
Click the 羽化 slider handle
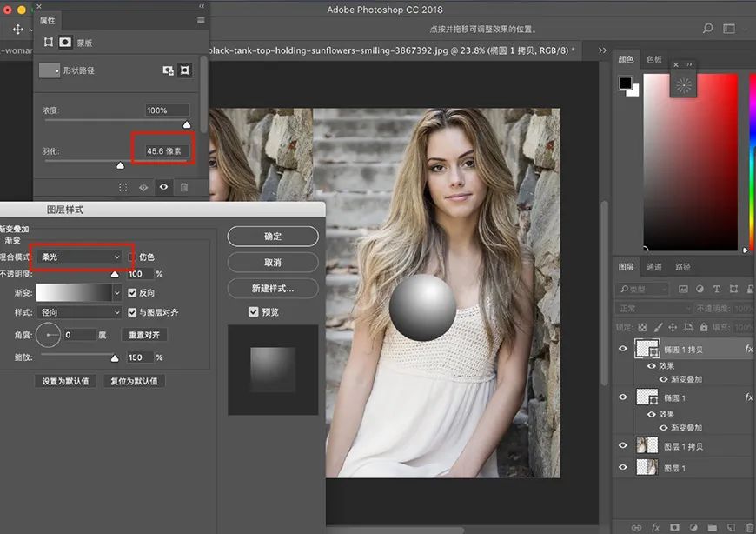pos(121,165)
